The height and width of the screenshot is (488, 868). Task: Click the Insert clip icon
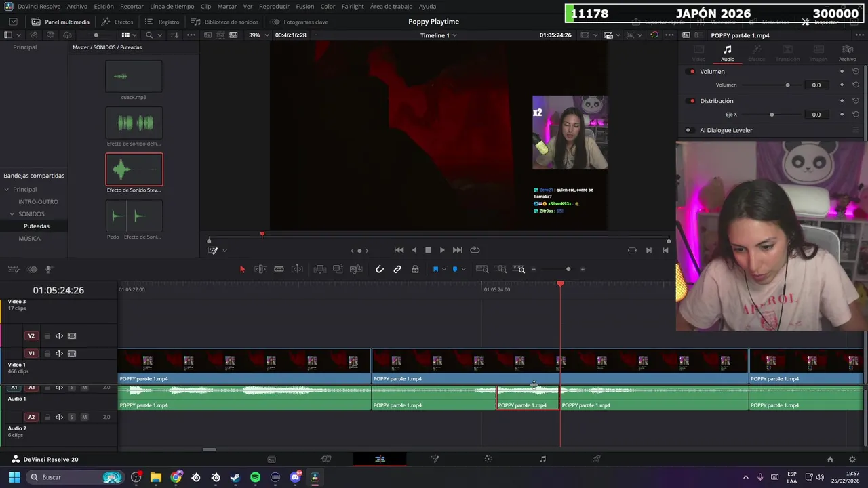(319, 269)
